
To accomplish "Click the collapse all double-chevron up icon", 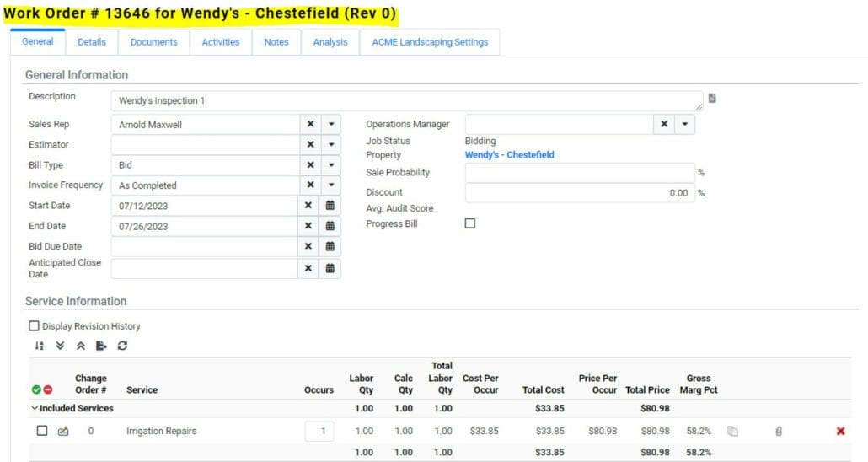I will 80,346.
